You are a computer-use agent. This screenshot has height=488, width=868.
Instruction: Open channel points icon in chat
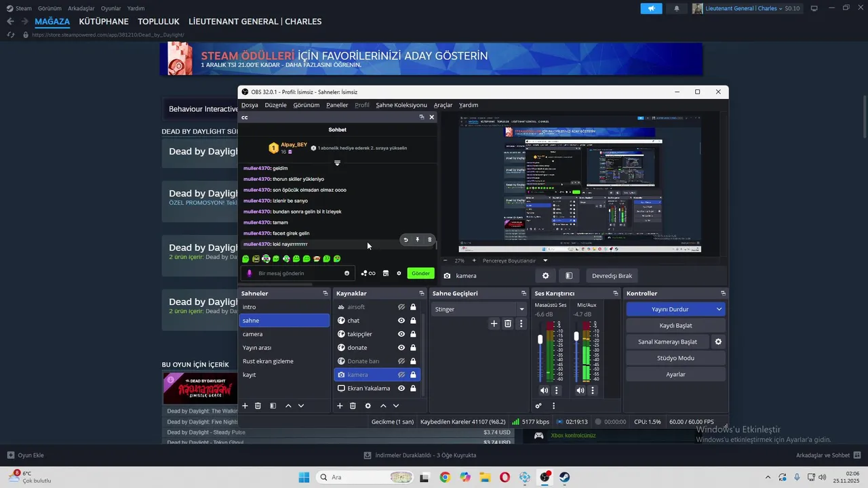[368, 273]
